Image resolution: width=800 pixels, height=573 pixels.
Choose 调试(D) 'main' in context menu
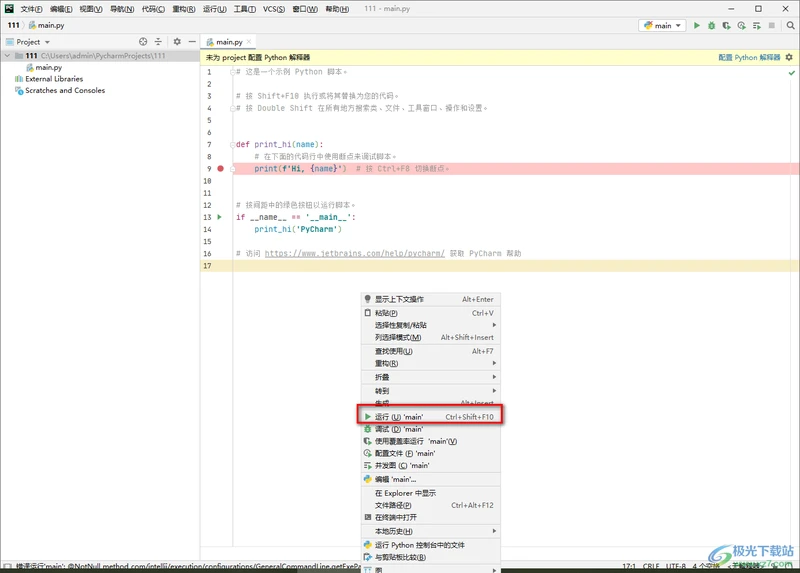[x=431, y=429]
